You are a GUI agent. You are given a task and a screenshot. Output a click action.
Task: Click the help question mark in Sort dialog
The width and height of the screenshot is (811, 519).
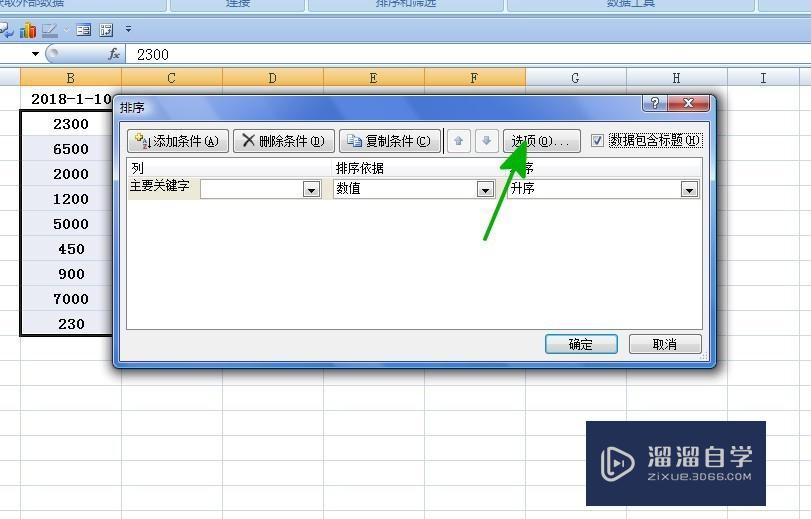click(655, 103)
